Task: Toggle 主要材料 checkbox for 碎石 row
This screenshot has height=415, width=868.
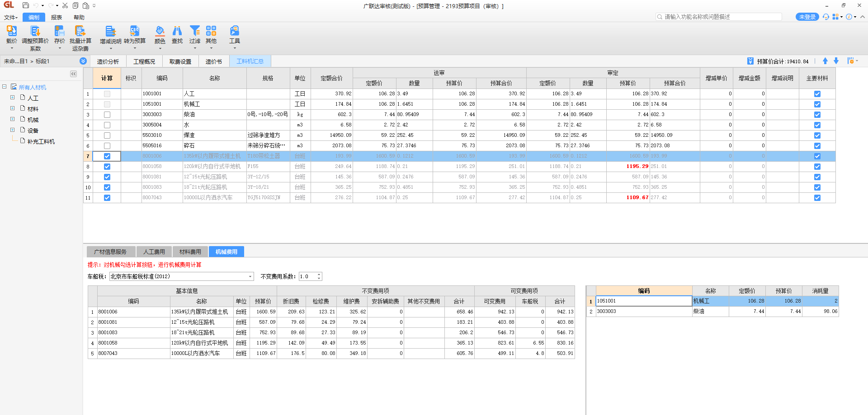Action: [x=817, y=146]
